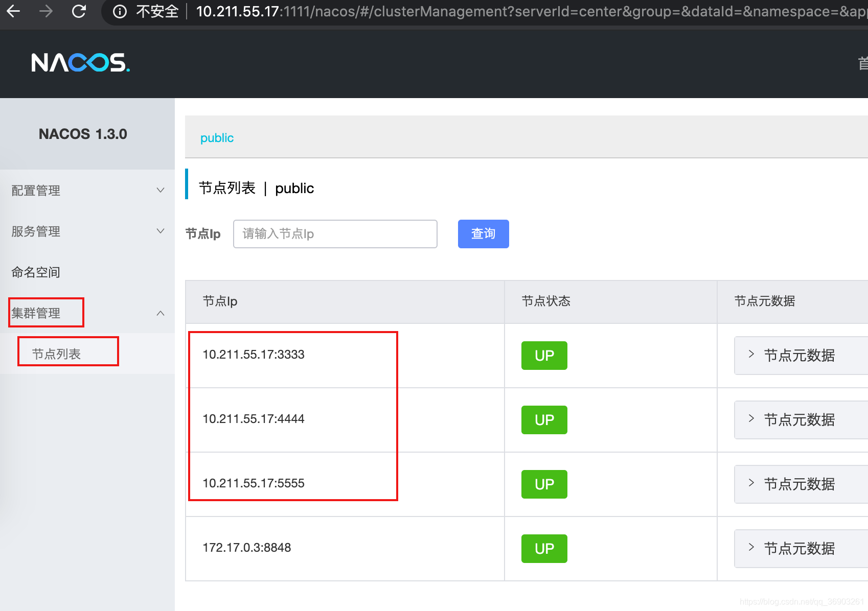Toggle the 配置管理 chevron arrow
The image size is (868, 611).
coord(161,190)
